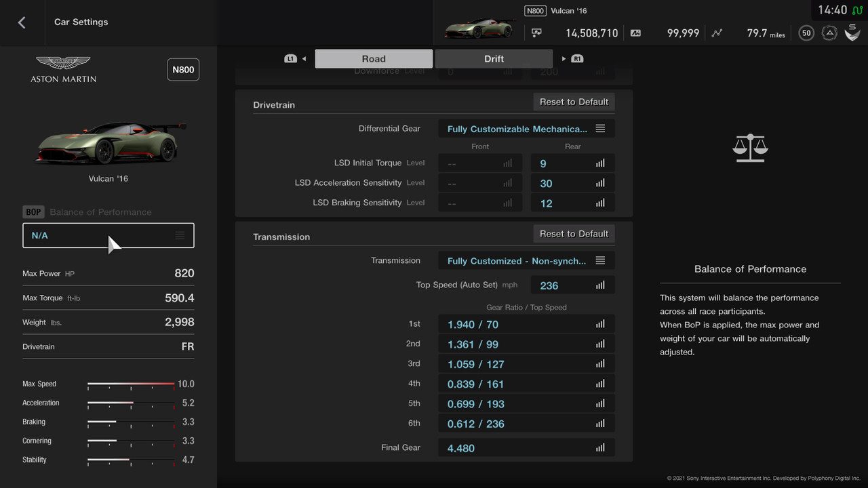Click the 14:40 clock

[x=832, y=10]
